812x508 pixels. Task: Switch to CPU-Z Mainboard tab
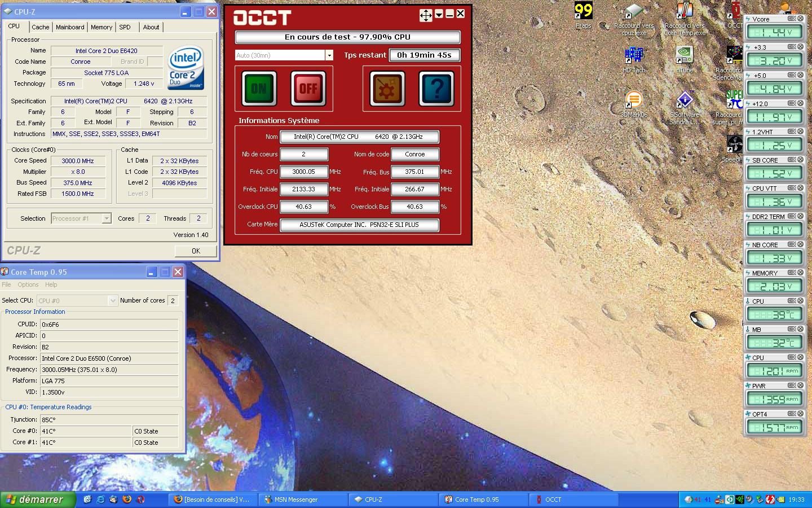[x=70, y=27]
